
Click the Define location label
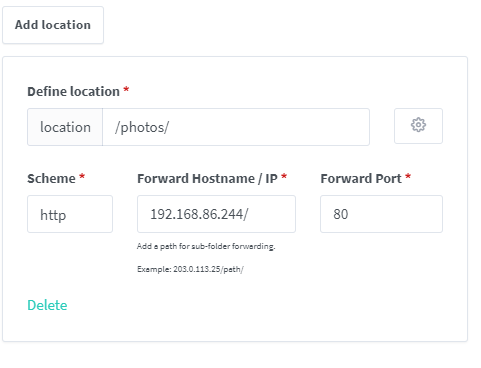point(73,91)
